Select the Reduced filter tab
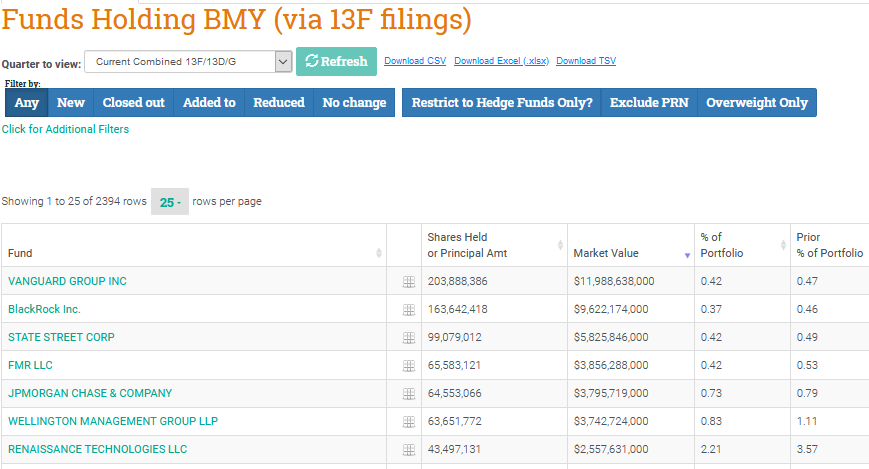Screen dimensions: 869x469 (x=279, y=103)
